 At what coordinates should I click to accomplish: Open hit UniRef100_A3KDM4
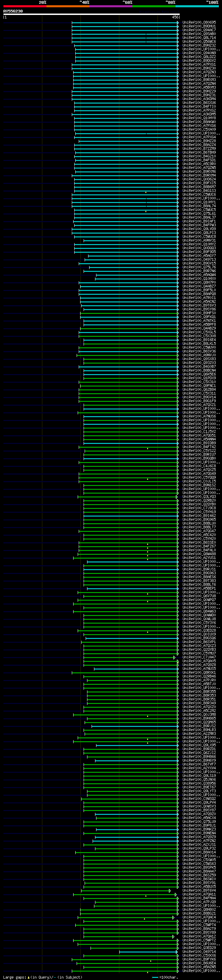point(199,99)
